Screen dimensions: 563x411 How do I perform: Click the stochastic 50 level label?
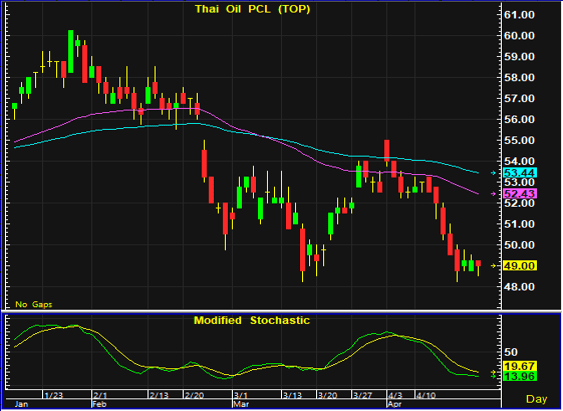[510, 352]
